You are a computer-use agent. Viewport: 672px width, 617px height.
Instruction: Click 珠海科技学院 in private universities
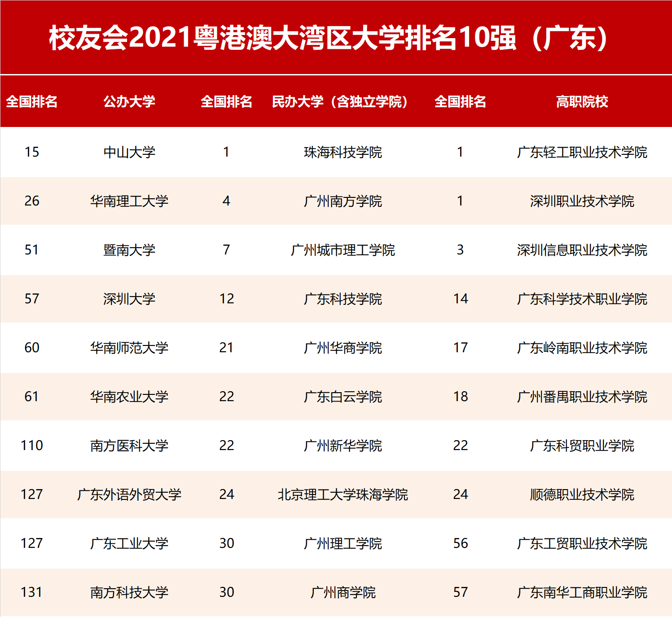pyautogui.click(x=343, y=152)
